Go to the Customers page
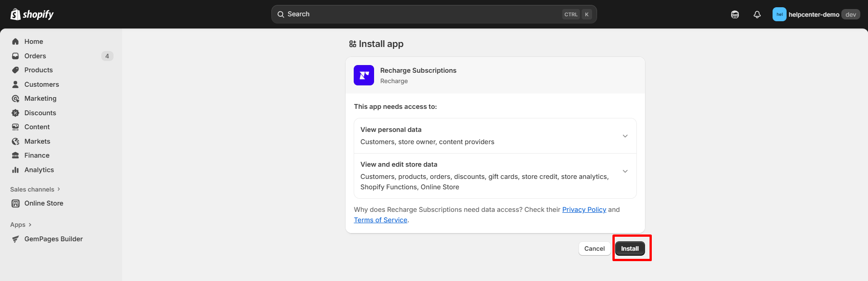This screenshot has width=868, height=281. (42, 84)
